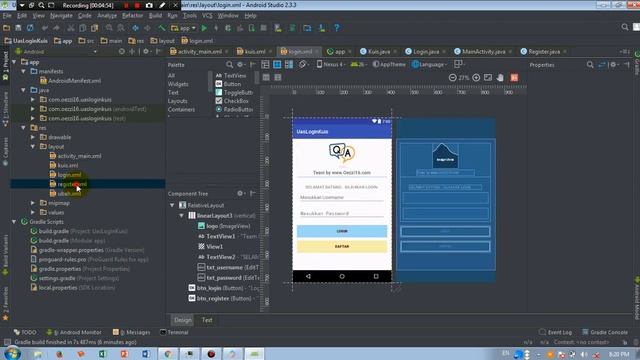This screenshot has width=640, height=360.
Task: Search the Palette with magnifier icon
Action: click(x=229, y=64)
